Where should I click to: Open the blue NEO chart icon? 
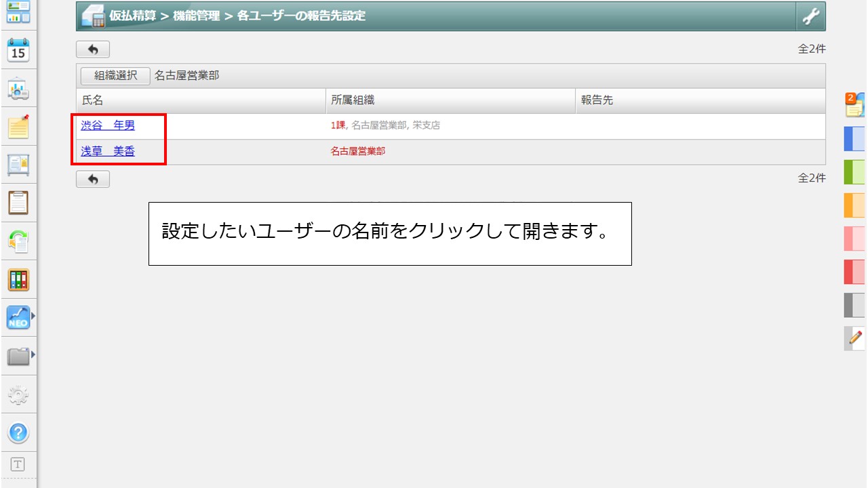coord(18,317)
